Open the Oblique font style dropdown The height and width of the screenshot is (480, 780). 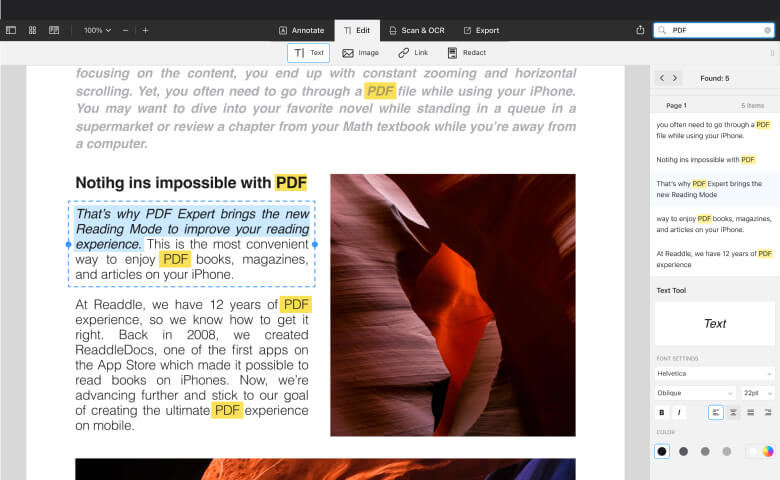pos(695,393)
